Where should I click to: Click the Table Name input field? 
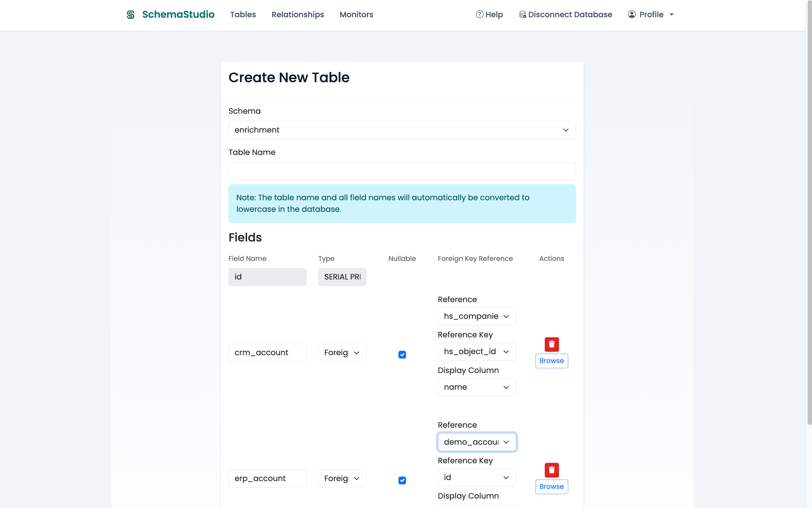pyautogui.click(x=402, y=171)
